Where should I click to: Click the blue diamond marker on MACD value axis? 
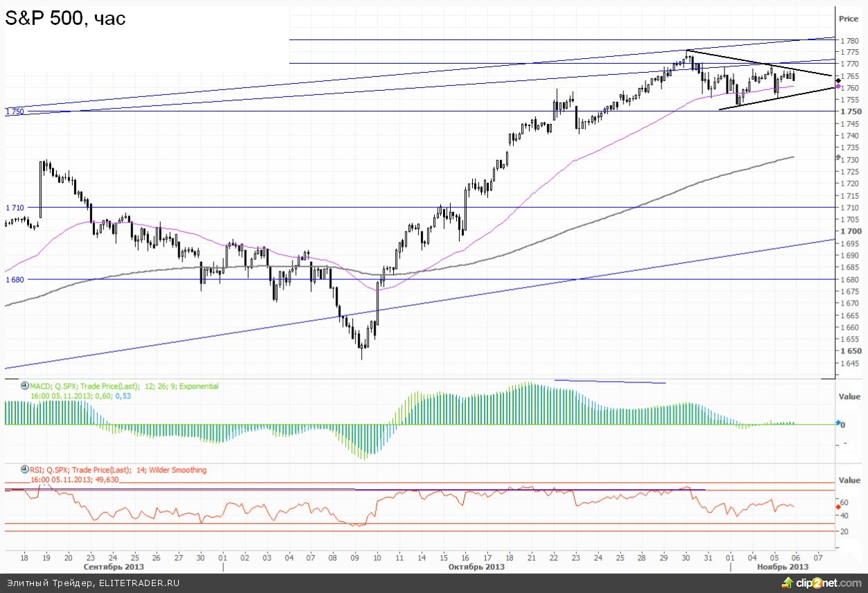coord(838,422)
